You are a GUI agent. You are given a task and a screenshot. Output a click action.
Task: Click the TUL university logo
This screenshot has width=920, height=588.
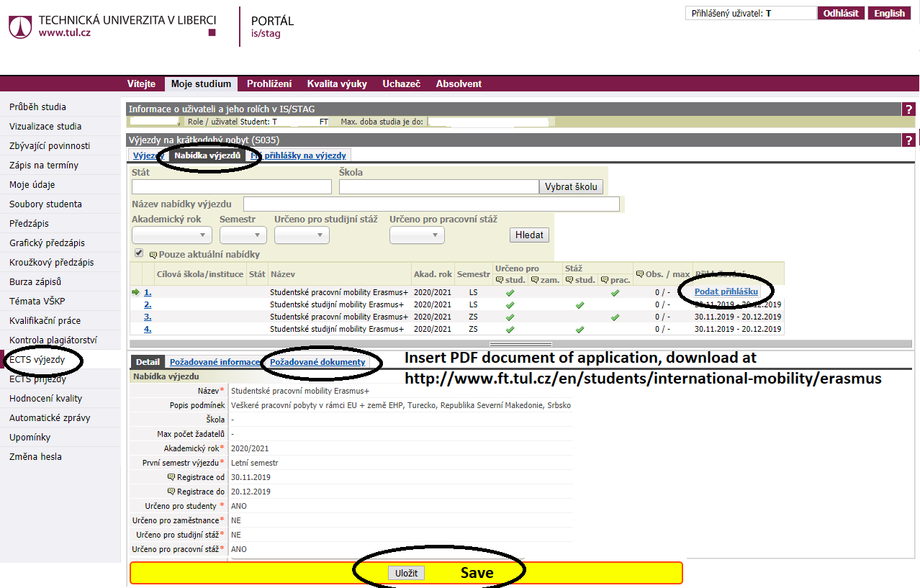20,27
